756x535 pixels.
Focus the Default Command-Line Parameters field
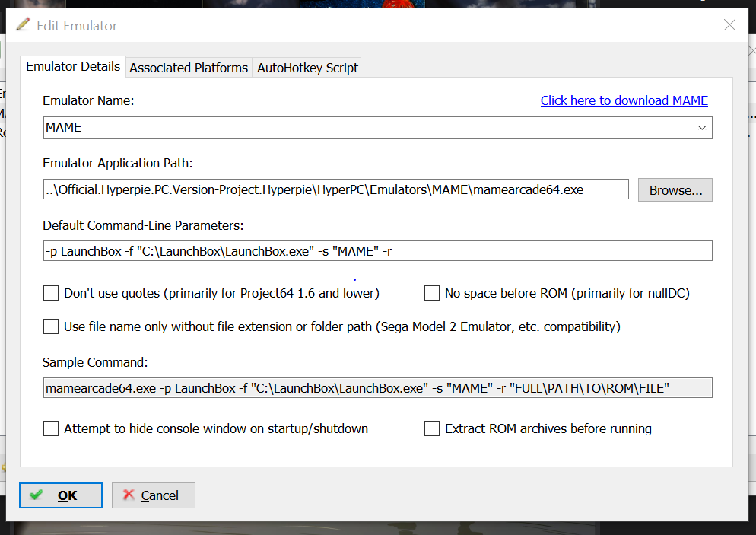[377, 251]
